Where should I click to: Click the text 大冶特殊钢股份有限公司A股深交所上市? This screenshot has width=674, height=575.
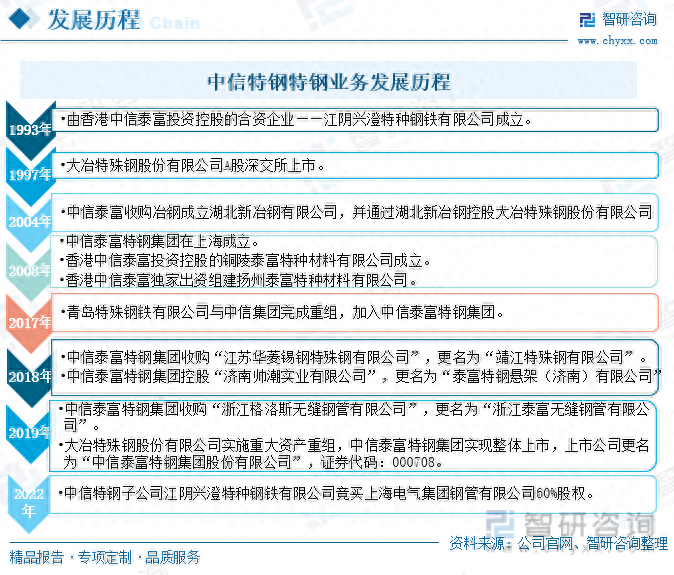192,165
